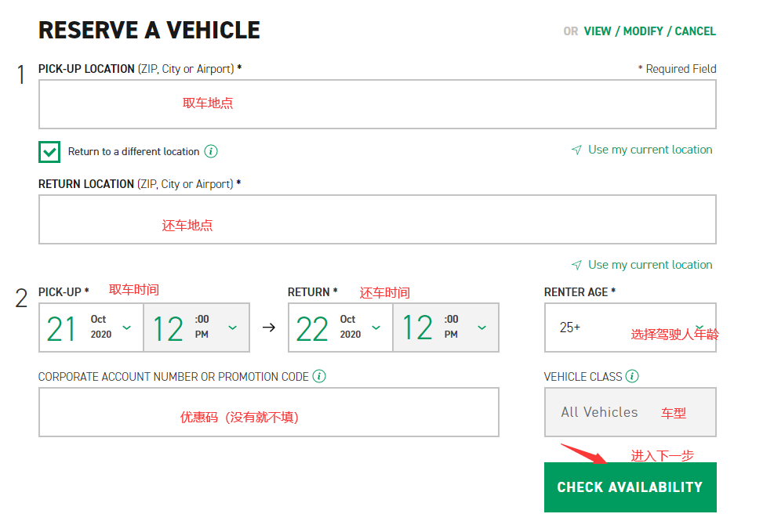Click into the Pick-up Location field
The height and width of the screenshot is (532, 774).
376,104
